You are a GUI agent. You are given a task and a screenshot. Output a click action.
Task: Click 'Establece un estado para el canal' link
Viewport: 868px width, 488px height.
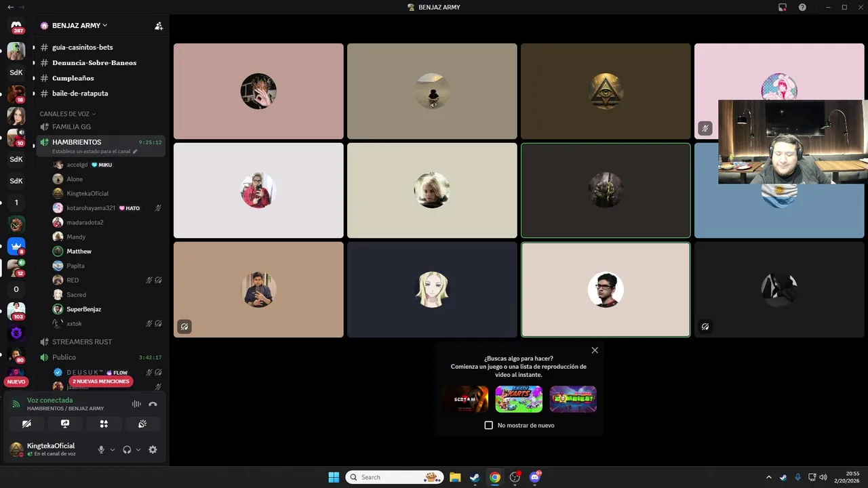[92, 151]
